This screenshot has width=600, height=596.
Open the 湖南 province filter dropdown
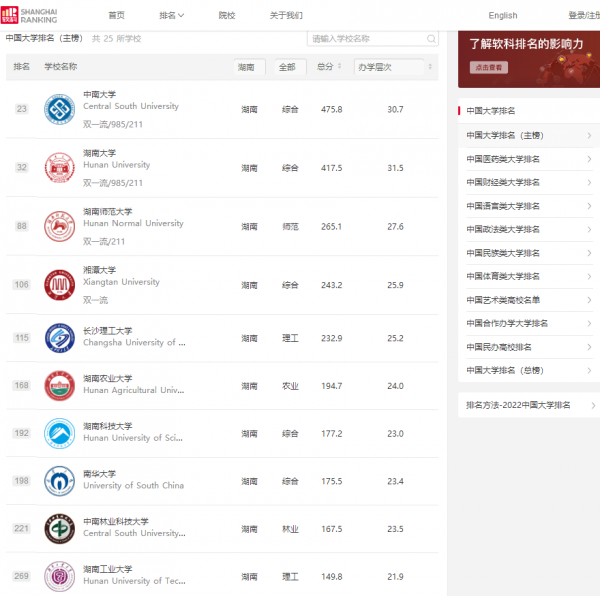point(249,67)
